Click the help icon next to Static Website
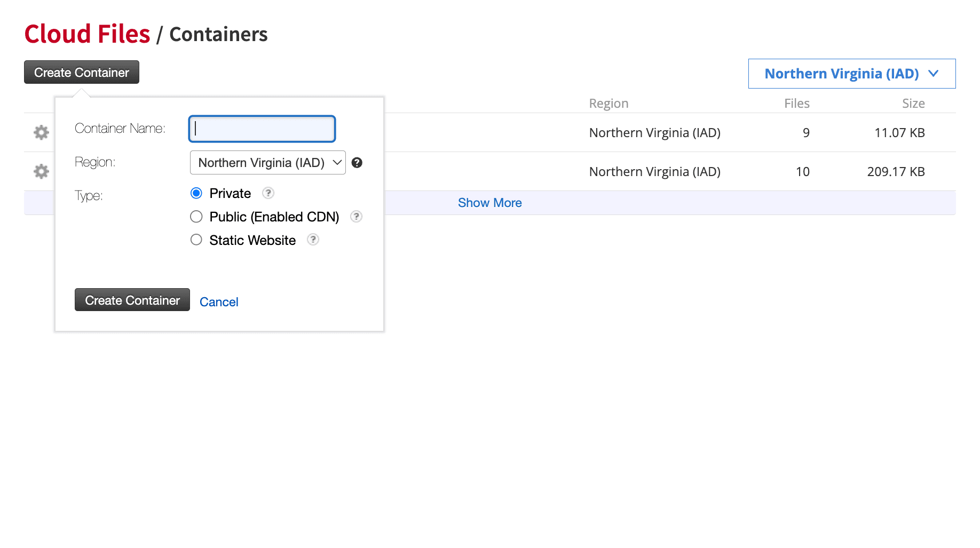 tap(313, 240)
